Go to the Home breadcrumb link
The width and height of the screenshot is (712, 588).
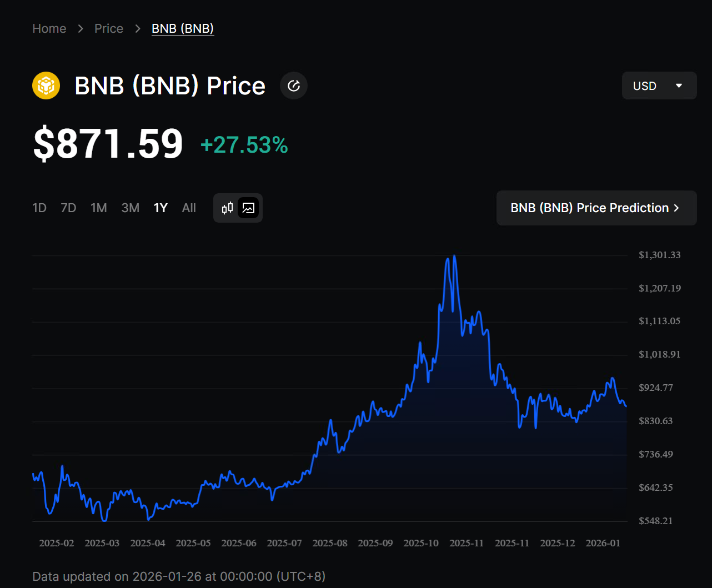pyautogui.click(x=49, y=28)
